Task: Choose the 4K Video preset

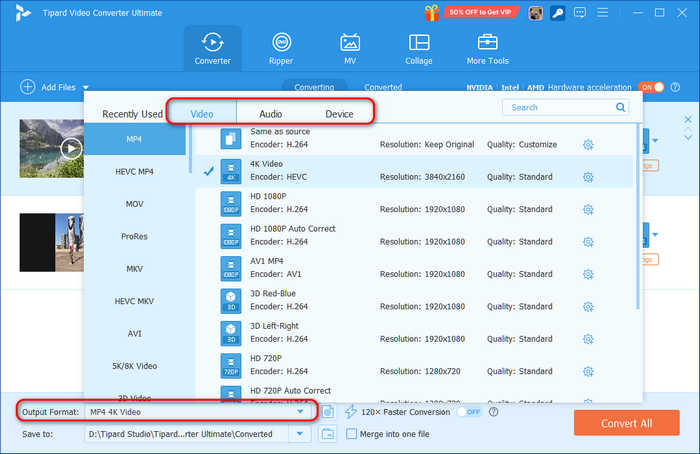Action: 415,171
